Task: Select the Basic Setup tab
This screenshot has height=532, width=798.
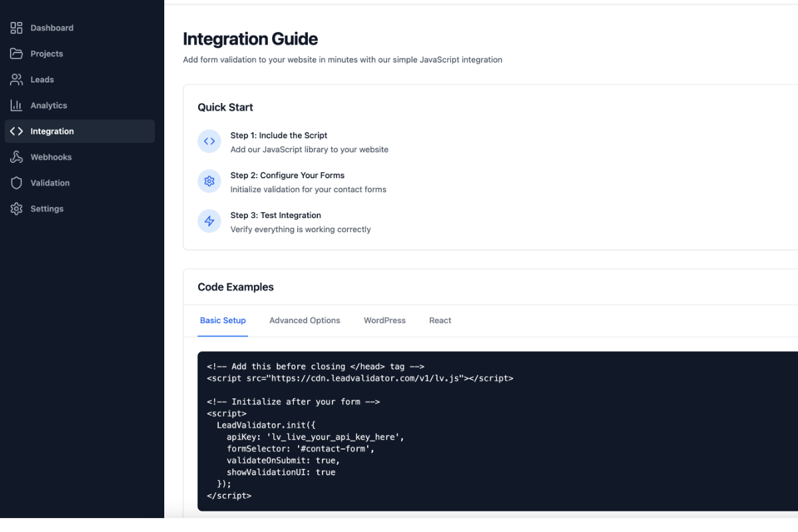Action: pos(223,321)
